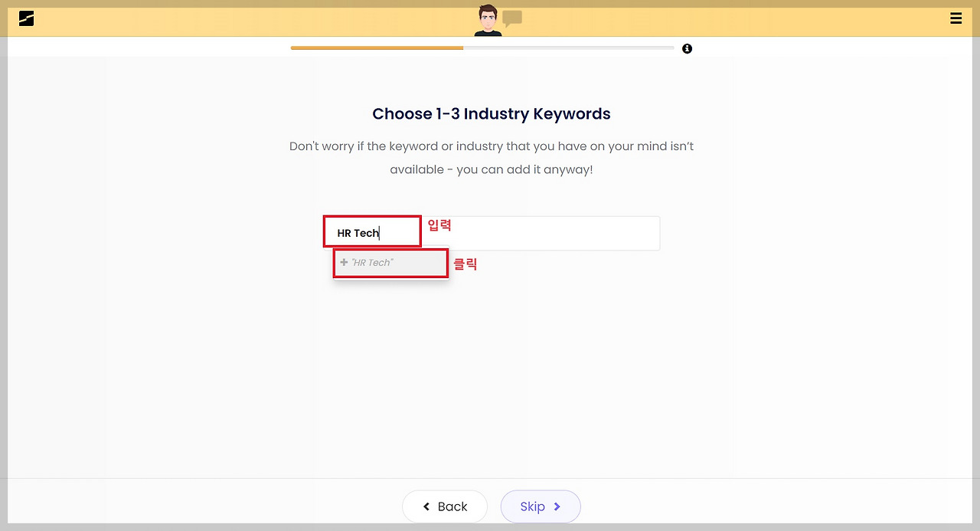The height and width of the screenshot is (531, 980).
Task: Click the plus icon beside "HR Tech" suggestion
Action: tap(344, 263)
